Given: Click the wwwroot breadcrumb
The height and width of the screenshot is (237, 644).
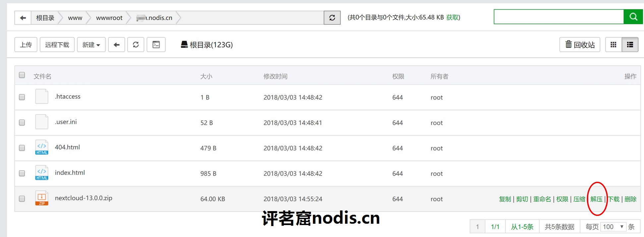Looking at the screenshot, I should (x=109, y=18).
